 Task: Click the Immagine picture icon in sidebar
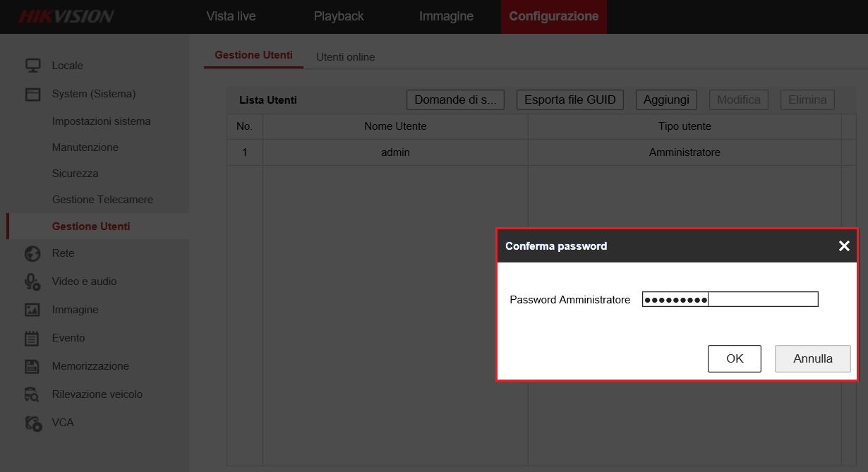32,310
